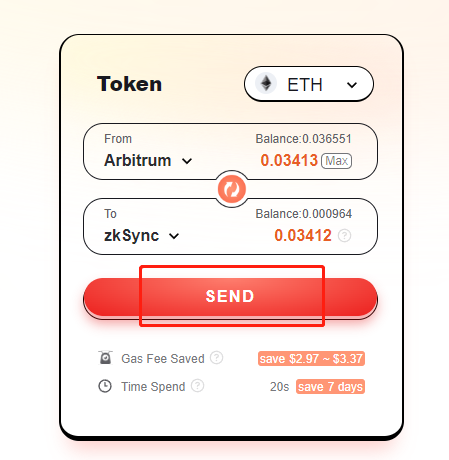Click the question mark next to Time Spend
Screen dimensions: 449x460
coord(197,386)
